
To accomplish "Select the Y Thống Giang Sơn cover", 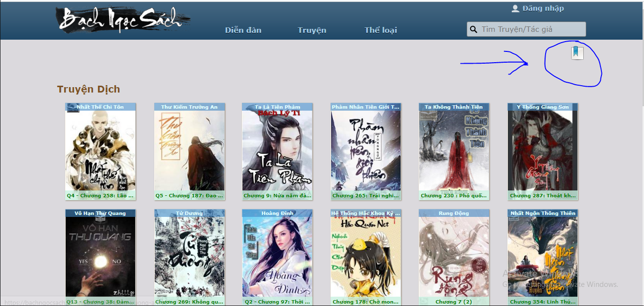I will pyautogui.click(x=543, y=151).
